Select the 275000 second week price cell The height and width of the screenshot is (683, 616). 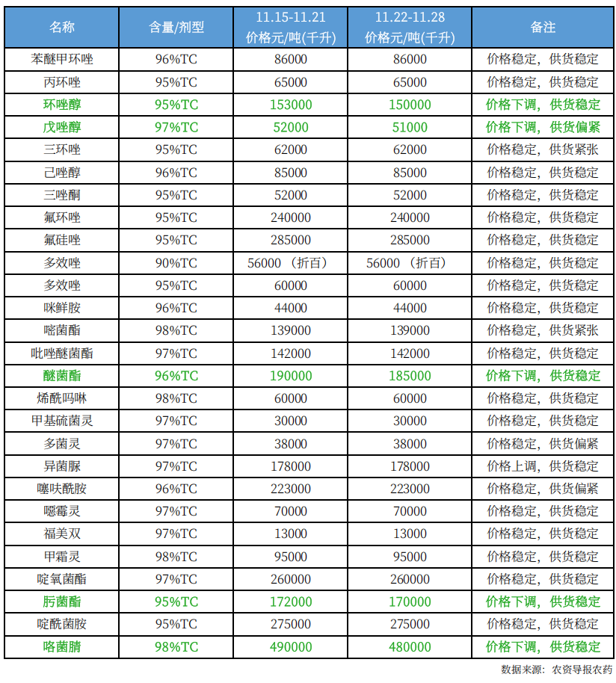[x=410, y=624]
